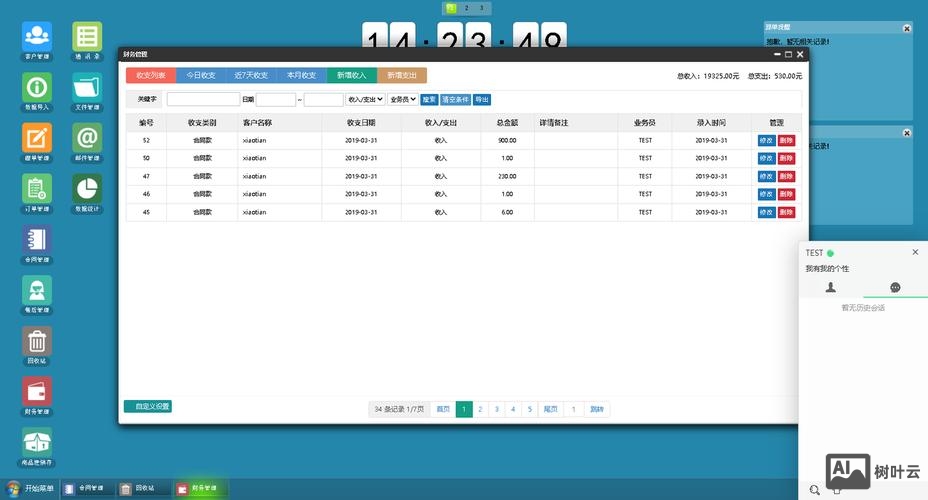928x500 pixels.
Task: Click 修改 for record number 47
Action: [766, 176]
